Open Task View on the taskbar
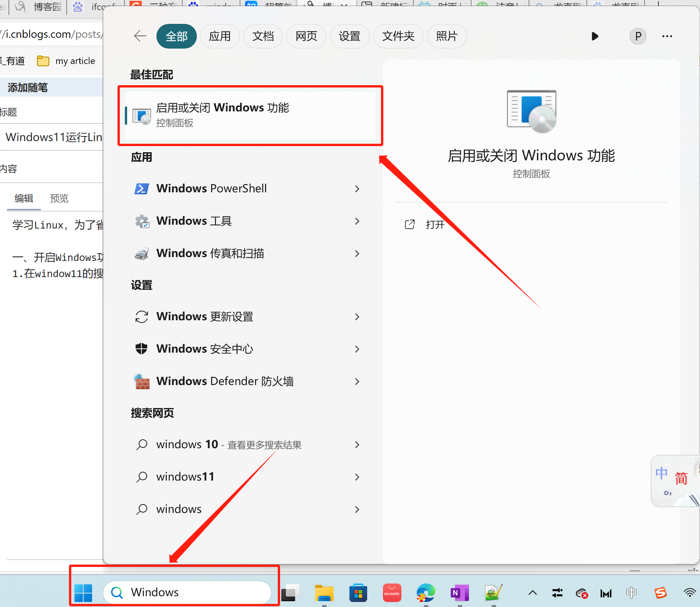Image resolution: width=700 pixels, height=607 pixels. point(290,593)
